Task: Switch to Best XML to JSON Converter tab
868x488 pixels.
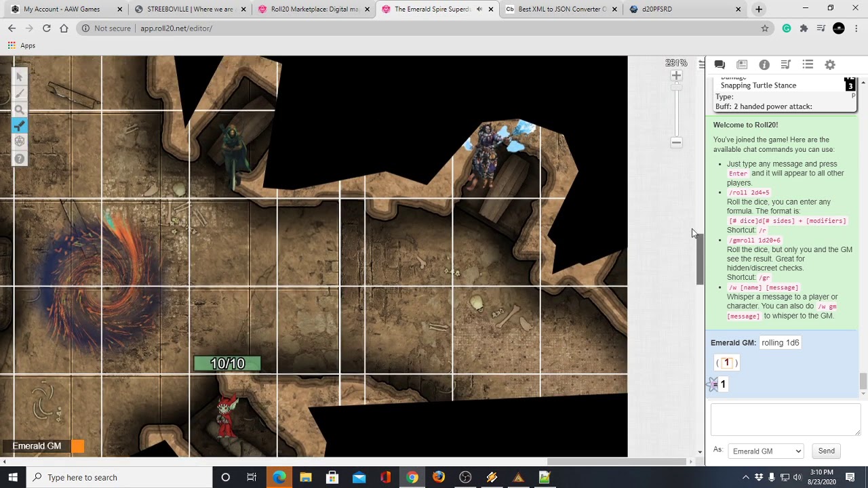Action: click(x=561, y=9)
